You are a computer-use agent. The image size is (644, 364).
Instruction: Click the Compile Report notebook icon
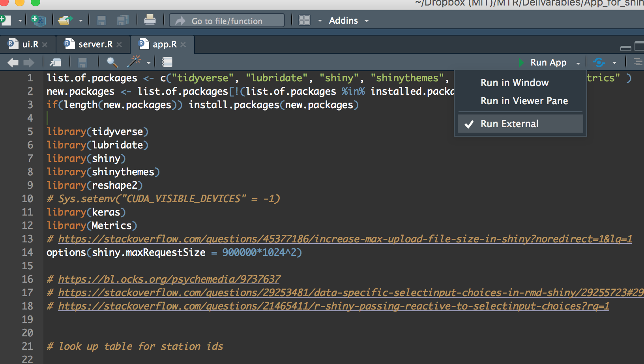click(167, 62)
